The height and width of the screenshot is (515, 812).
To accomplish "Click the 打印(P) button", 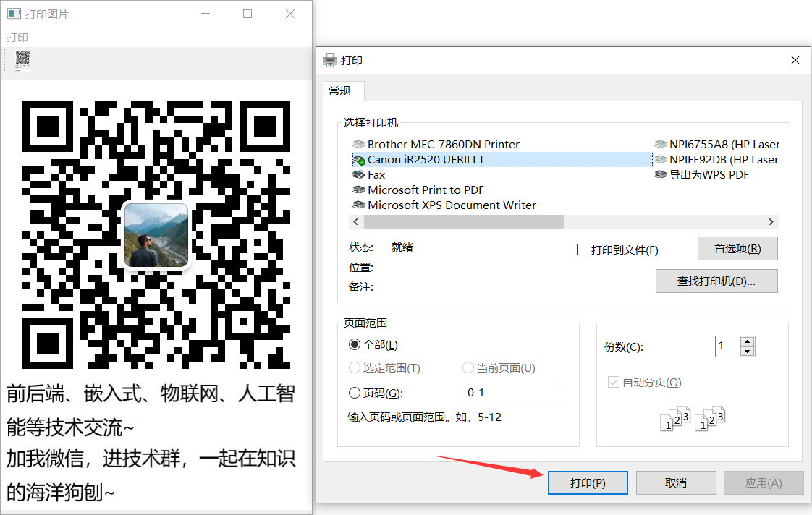I will pos(588,483).
